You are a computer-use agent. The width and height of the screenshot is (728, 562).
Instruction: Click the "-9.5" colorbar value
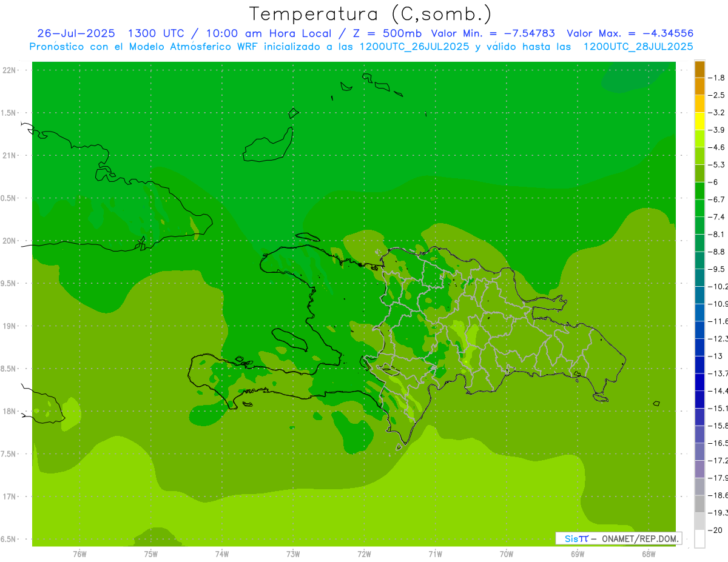(716, 269)
